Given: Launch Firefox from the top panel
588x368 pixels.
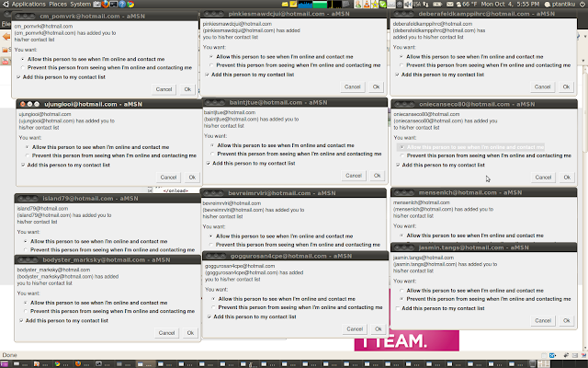Looking at the screenshot, I should click(106, 4).
